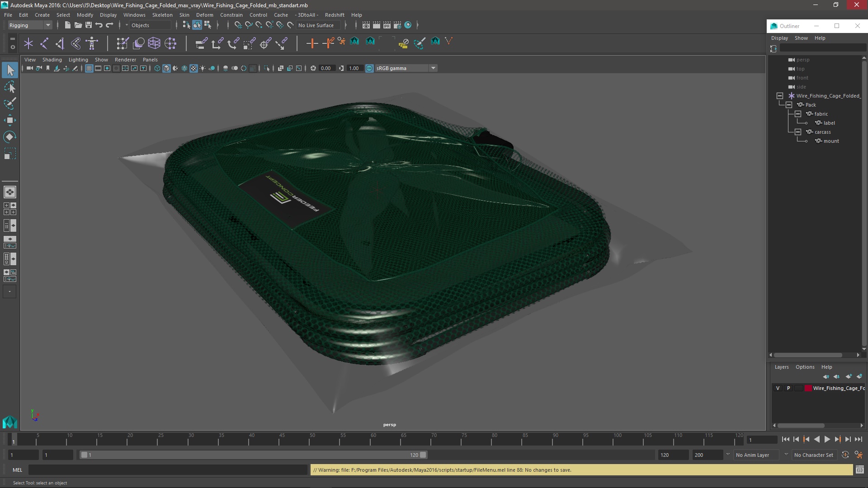
Task: Open the Skeleton menu
Action: 162,15
